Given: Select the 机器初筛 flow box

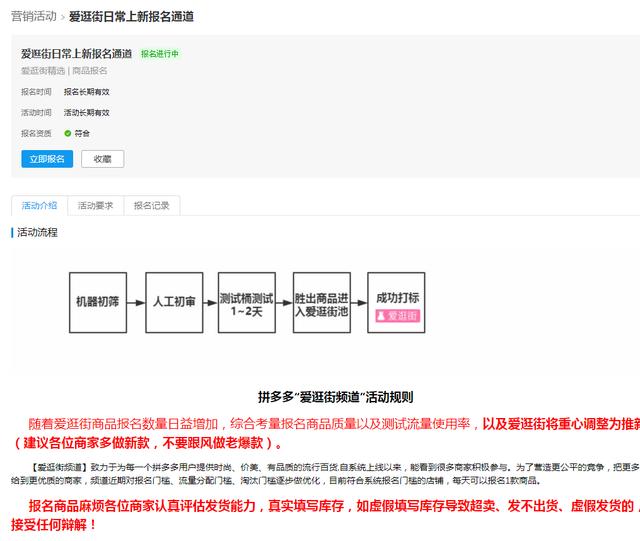Looking at the screenshot, I should pyautogui.click(x=98, y=303).
